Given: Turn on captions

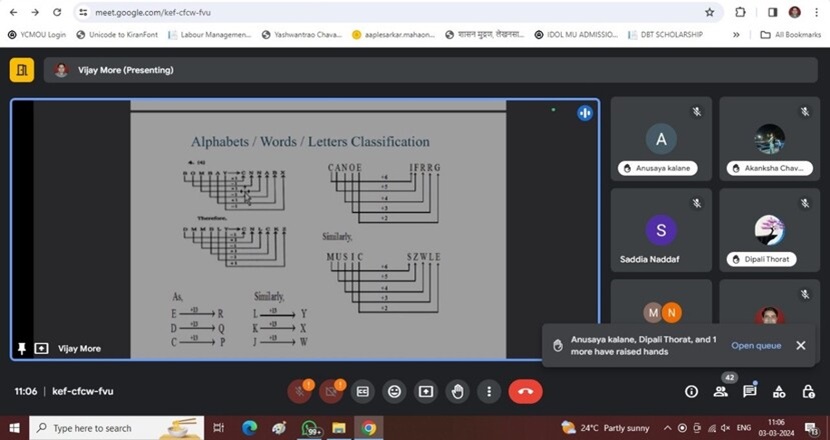Looking at the screenshot, I should point(363,391).
